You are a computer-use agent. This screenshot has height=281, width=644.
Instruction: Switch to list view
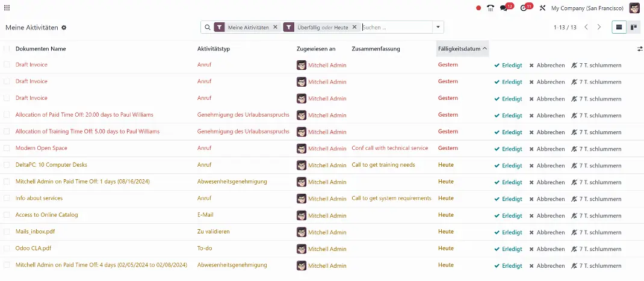click(619, 27)
